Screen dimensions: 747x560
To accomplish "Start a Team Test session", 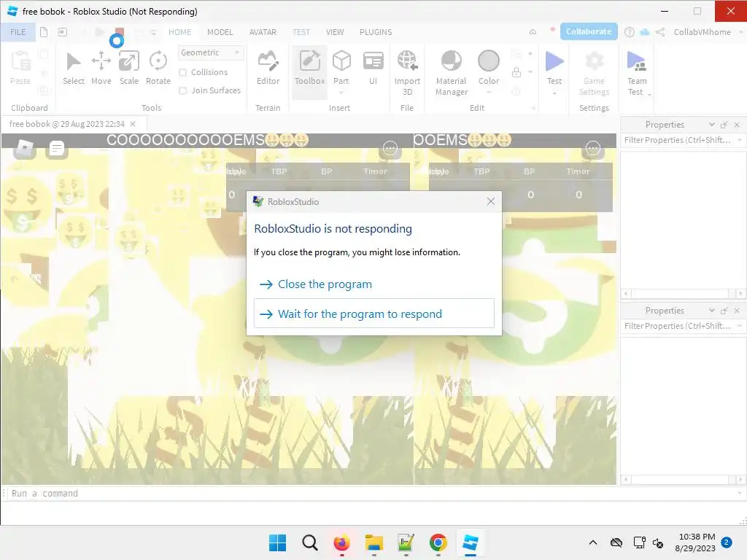I will tap(636, 74).
